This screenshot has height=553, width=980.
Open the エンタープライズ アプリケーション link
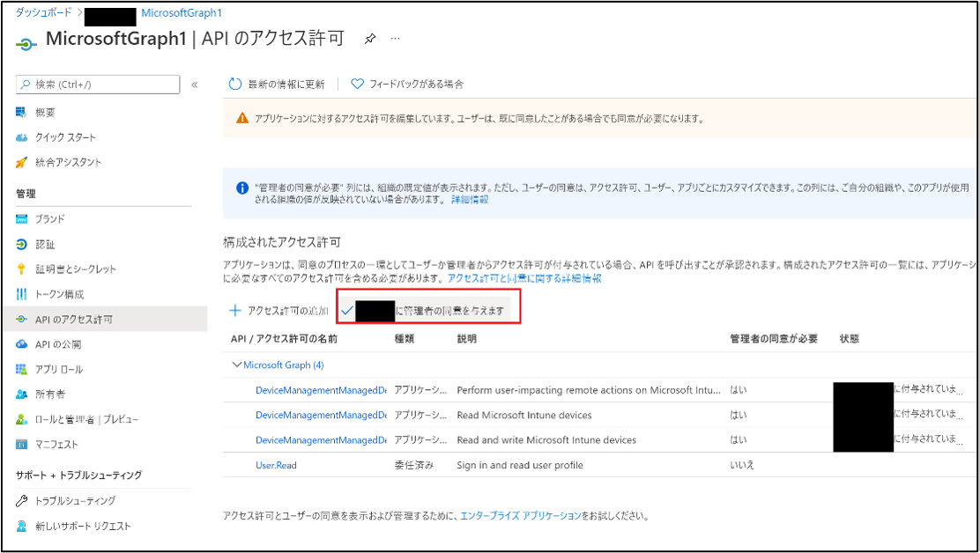point(521,516)
